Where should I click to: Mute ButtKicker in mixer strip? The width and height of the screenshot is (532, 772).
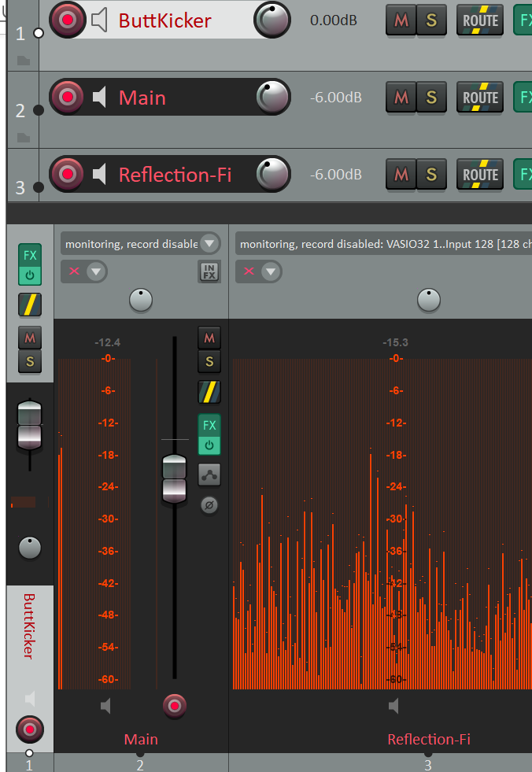30,338
